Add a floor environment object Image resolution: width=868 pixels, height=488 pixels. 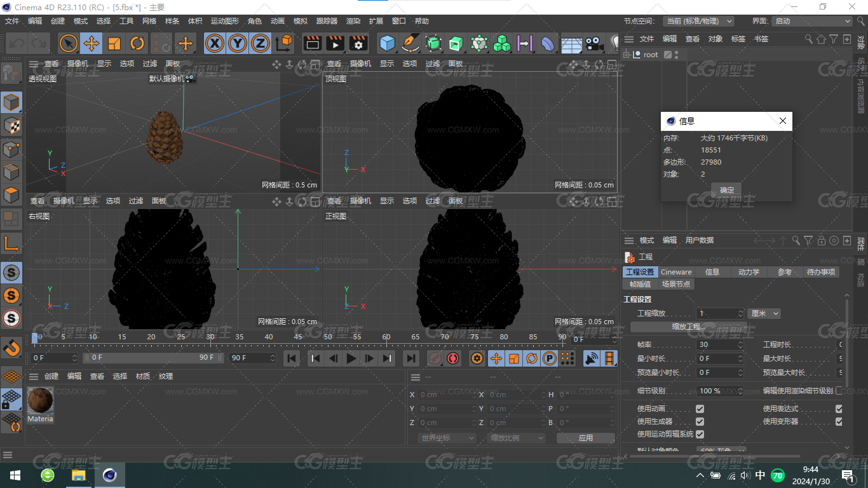click(x=571, y=43)
